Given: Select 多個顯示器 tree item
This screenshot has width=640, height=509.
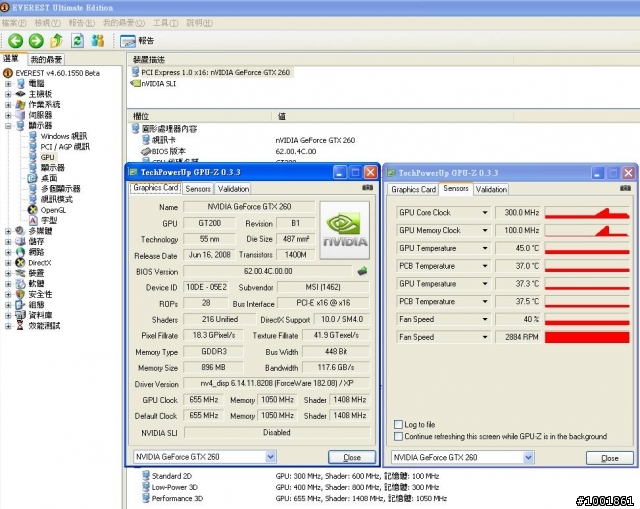Looking at the screenshot, I should pyautogui.click(x=60, y=189).
